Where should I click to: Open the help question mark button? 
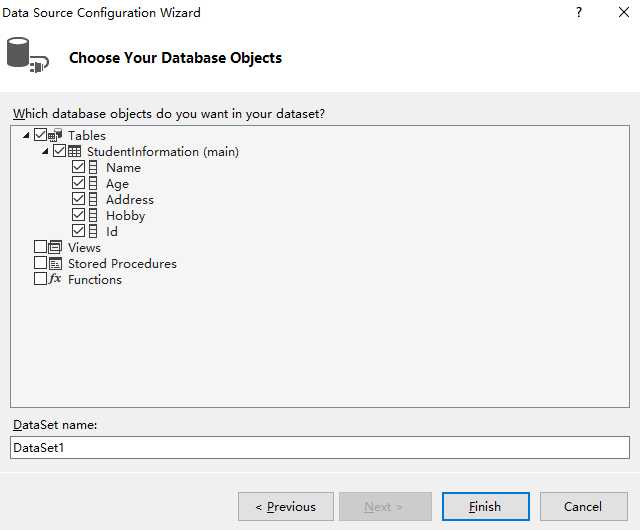tap(579, 12)
